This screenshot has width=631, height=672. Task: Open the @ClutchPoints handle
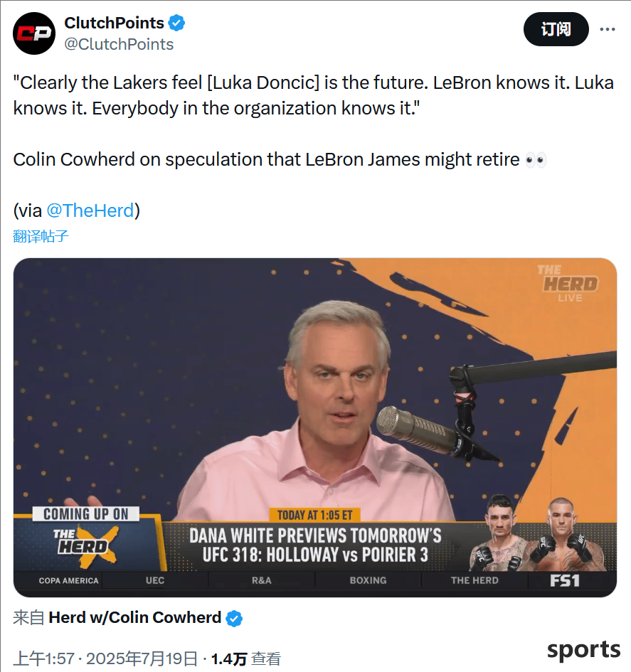pos(119,44)
